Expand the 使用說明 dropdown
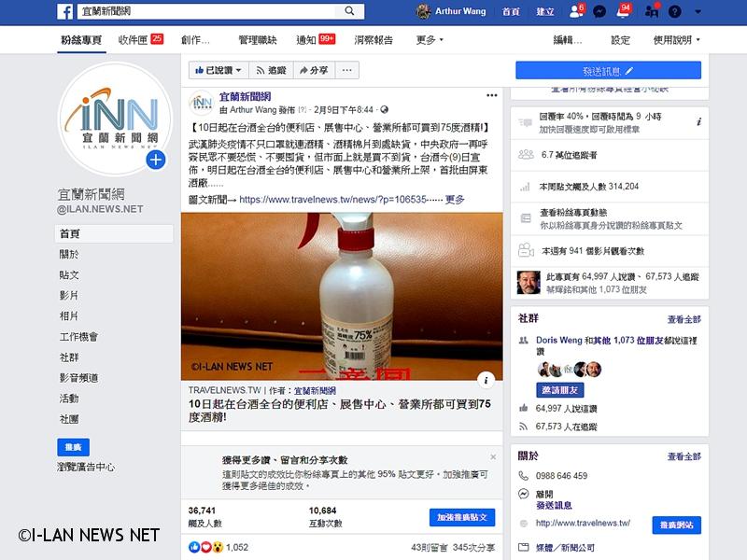This screenshot has height=560, width=747. [676, 40]
